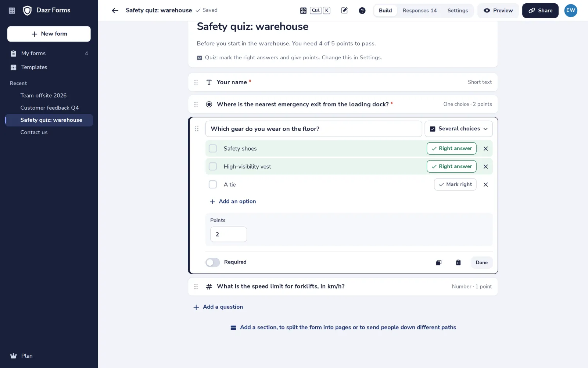Grab drag handle of gear question

[197, 129]
